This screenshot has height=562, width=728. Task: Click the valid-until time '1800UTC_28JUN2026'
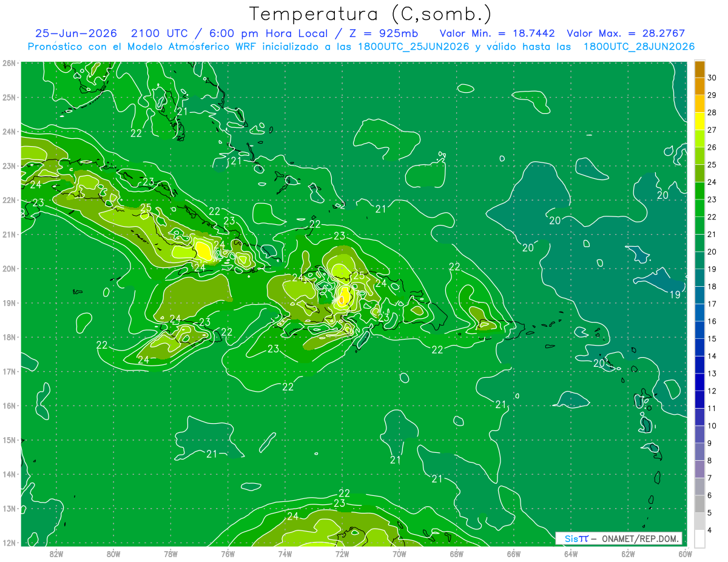click(x=639, y=47)
